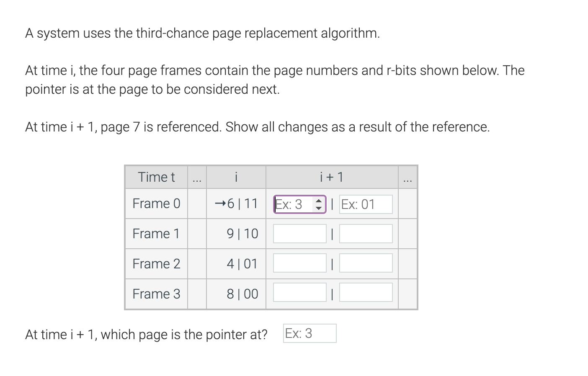
Task: Select the Frame 1 page number input
Action: click(300, 234)
